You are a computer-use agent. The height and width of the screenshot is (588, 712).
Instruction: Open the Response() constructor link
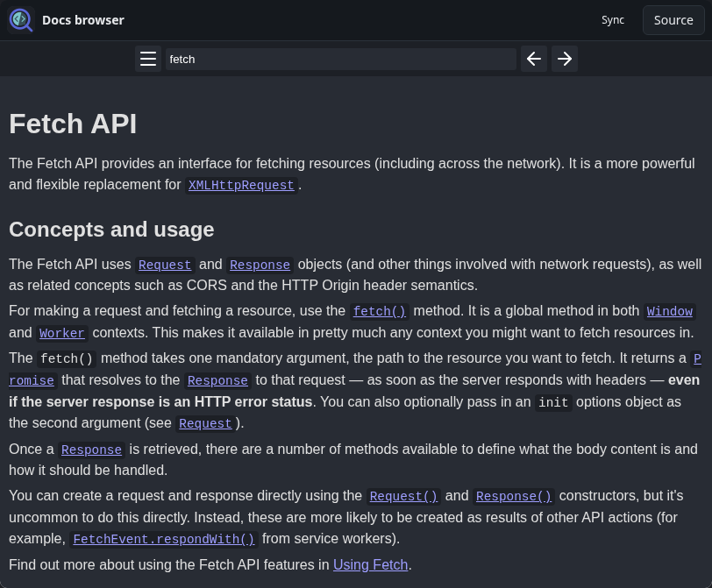[513, 496]
